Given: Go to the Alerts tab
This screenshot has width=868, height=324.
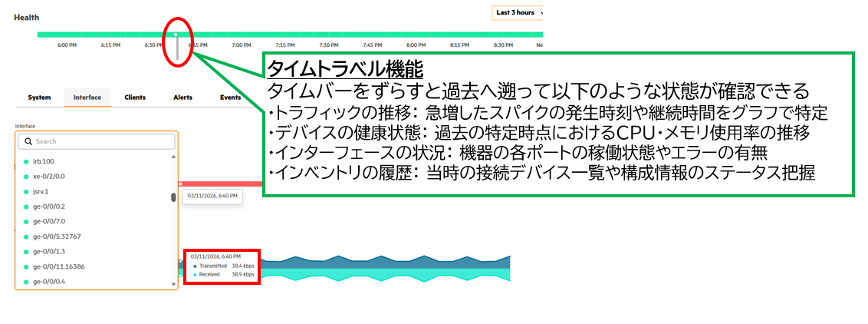Looking at the screenshot, I should (182, 98).
